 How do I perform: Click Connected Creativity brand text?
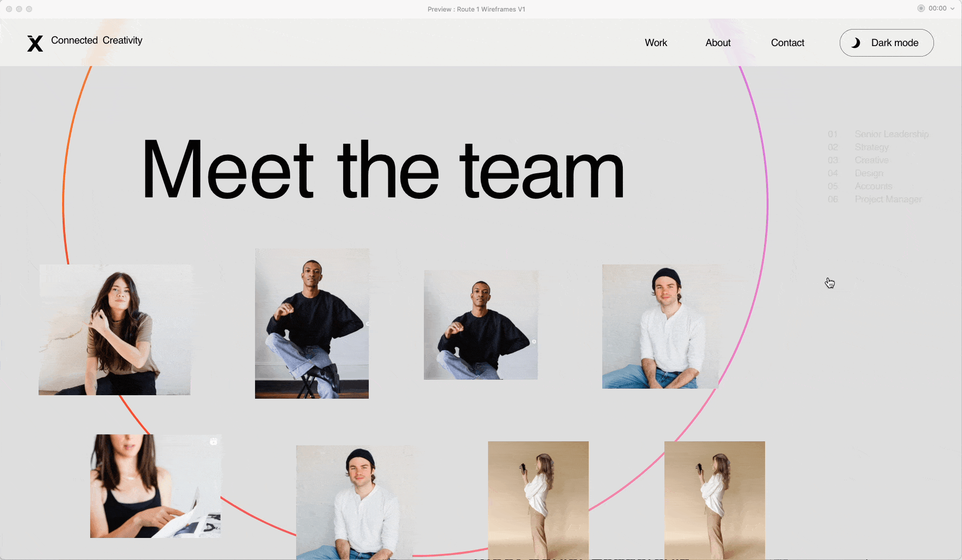(97, 41)
